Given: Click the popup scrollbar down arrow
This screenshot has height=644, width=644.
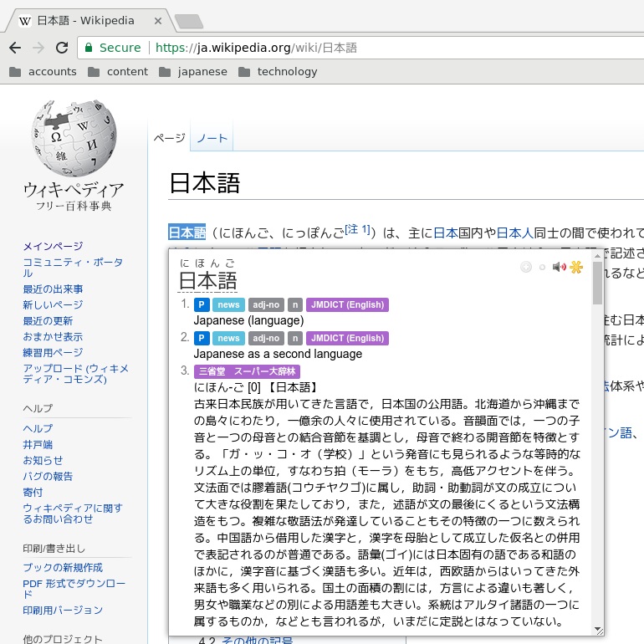Looking at the screenshot, I should click(598, 629).
